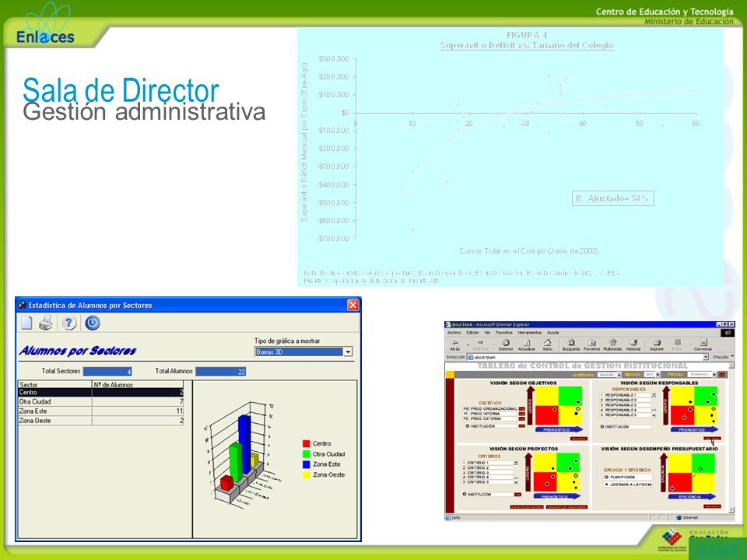Click the blue Zona Este legend swatch
The image size is (747, 560).
pos(307,464)
